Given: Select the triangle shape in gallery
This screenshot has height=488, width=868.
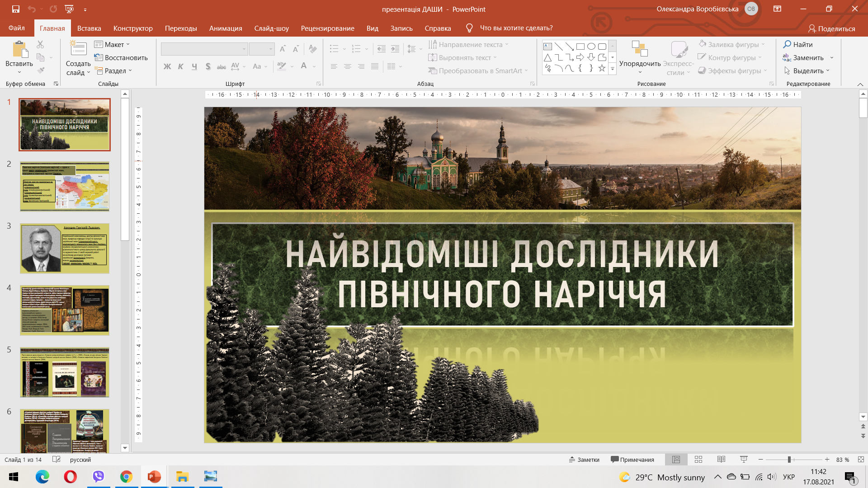Looking at the screenshot, I should point(547,57).
